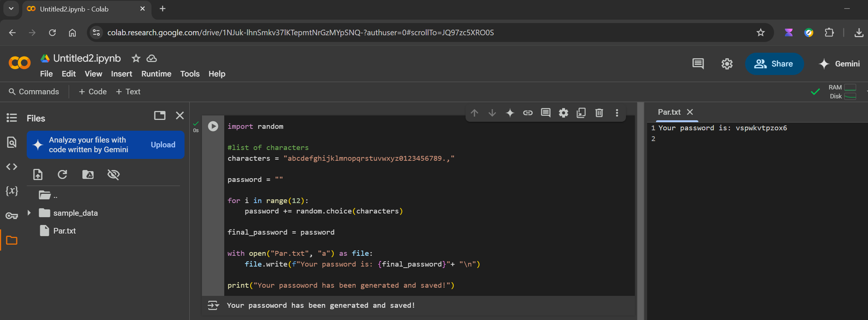Open browser extensions puzzle icon
The image size is (868, 320).
(829, 33)
